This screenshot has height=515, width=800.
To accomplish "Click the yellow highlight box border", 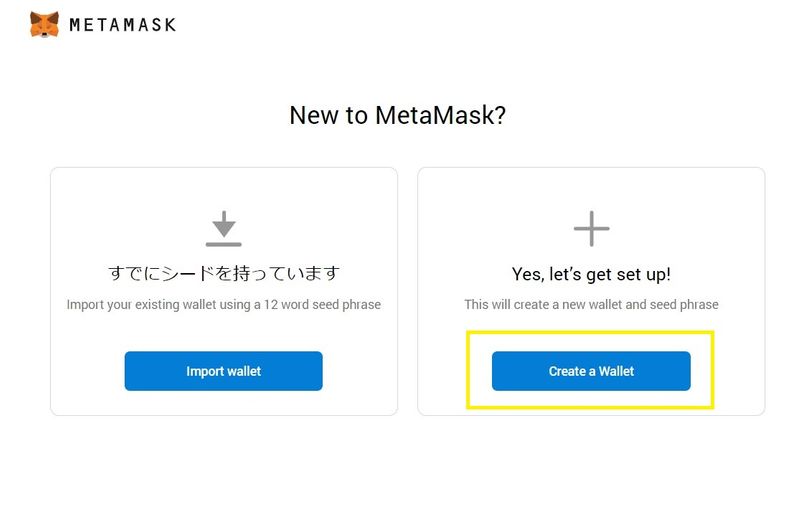I will (591, 334).
